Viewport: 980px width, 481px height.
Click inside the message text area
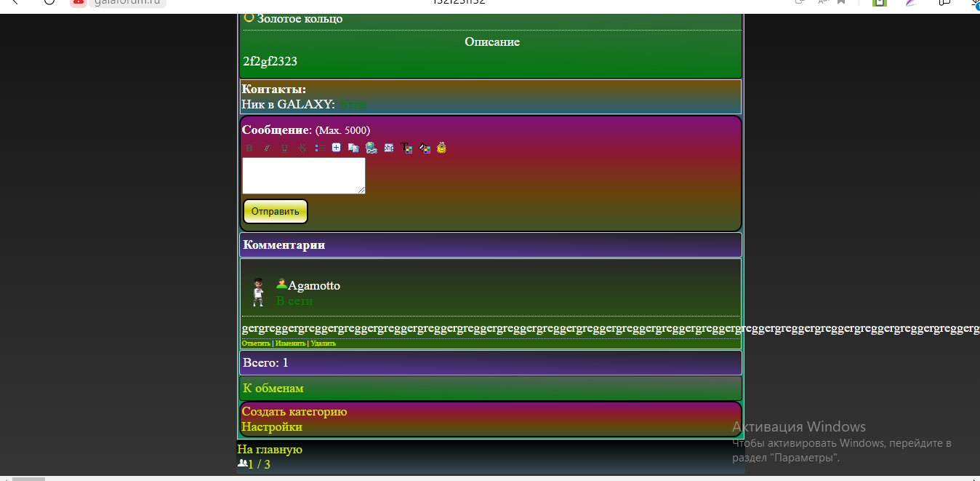tap(303, 175)
